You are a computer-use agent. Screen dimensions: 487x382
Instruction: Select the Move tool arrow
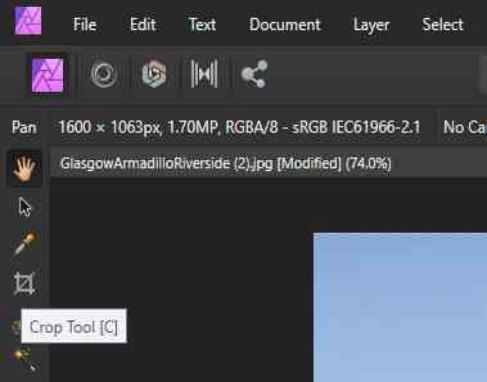[25, 207]
